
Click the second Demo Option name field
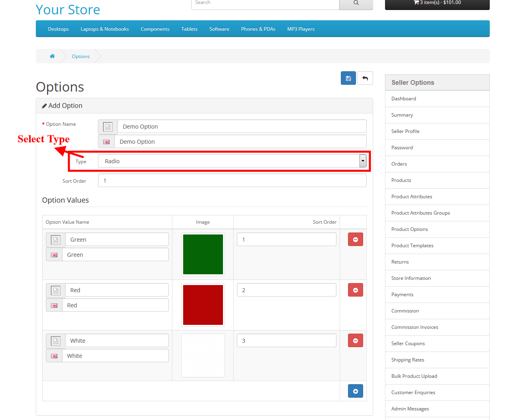coord(240,142)
